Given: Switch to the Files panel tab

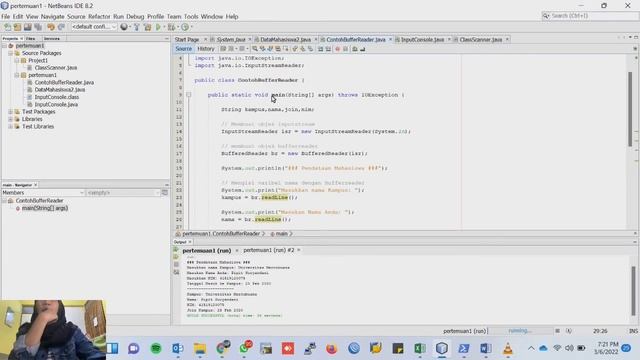Looking at the screenshot, I should click(30, 38).
